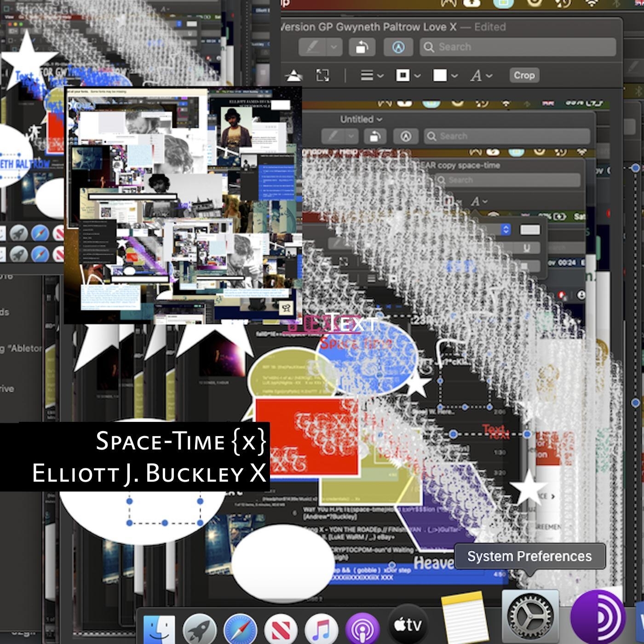Screen dimensions: 644x644
Task: Click Search field in Gwyneth Paltrow window
Action: tap(517, 47)
